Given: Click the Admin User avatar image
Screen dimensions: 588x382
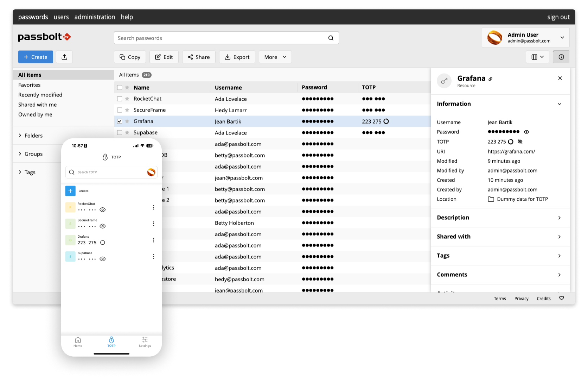Looking at the screenshot, I should (x=494, y=37).
